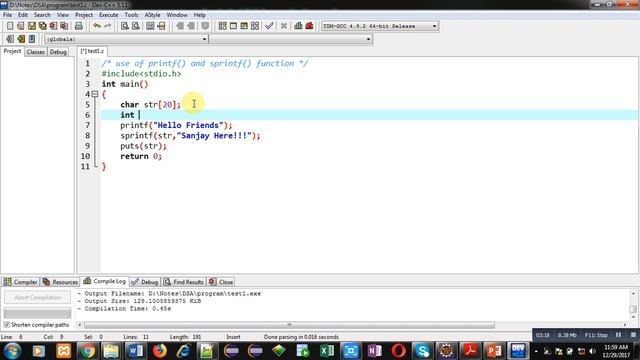Expand the (globals) scope dropdown
The width and height of the screenshot is (640, 360).
pyautogui.click(x=204, y=39)
